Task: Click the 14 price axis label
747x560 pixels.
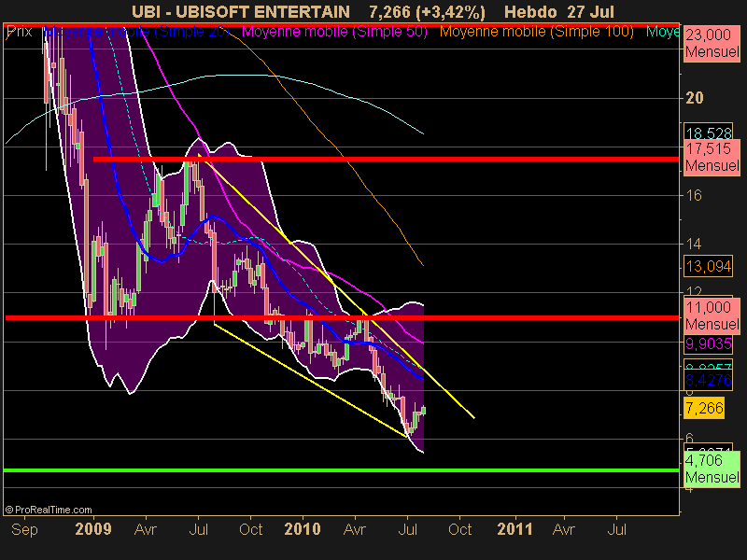Action: 694,244
